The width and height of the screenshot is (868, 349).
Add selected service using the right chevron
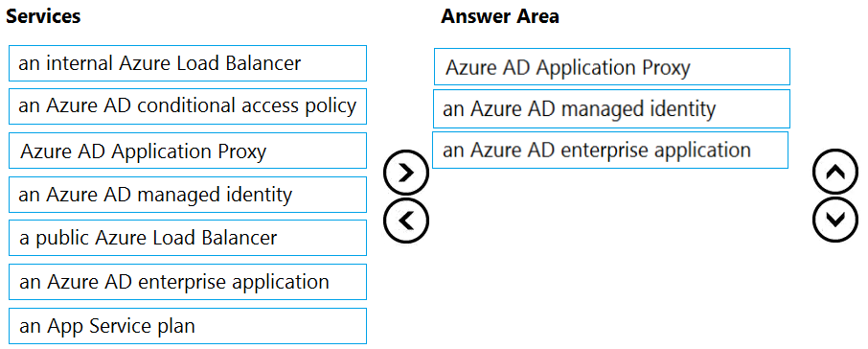(x=406, y=173)
